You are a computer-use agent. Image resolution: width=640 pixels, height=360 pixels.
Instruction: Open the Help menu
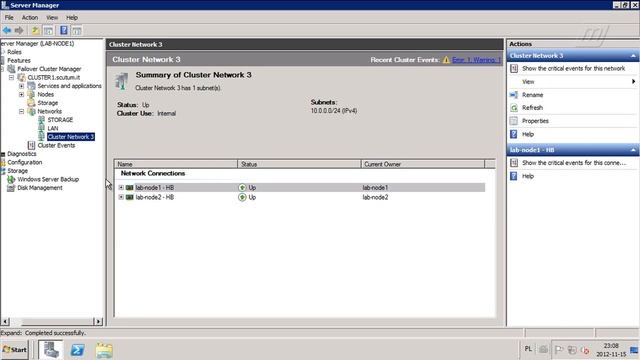click(x=72, y=18)
